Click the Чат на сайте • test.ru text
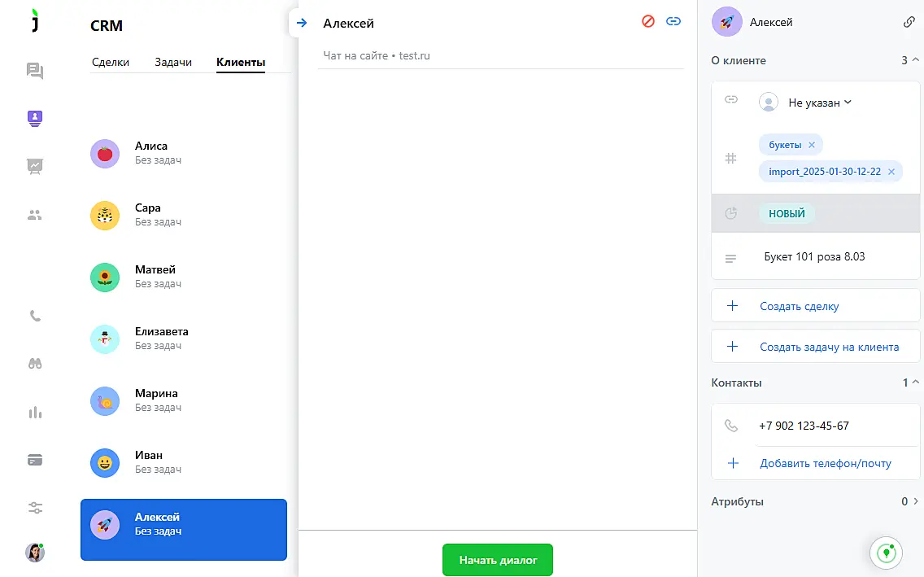The width and height of the screenshot is (924, 577). (377, 55)
